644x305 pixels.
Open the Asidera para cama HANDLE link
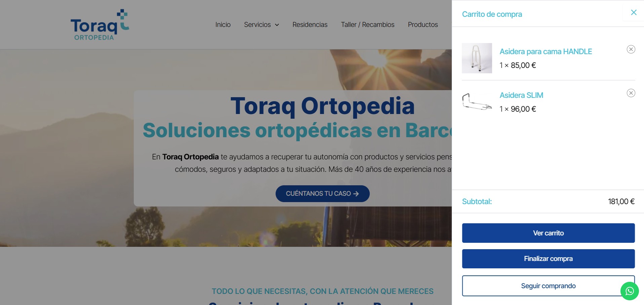coord(546,51)
